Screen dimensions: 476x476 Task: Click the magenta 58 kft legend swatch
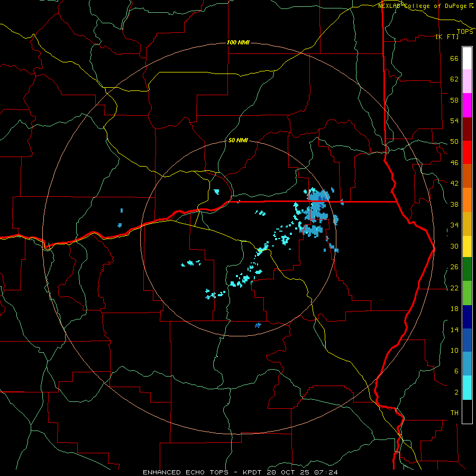tap(467, 105)
